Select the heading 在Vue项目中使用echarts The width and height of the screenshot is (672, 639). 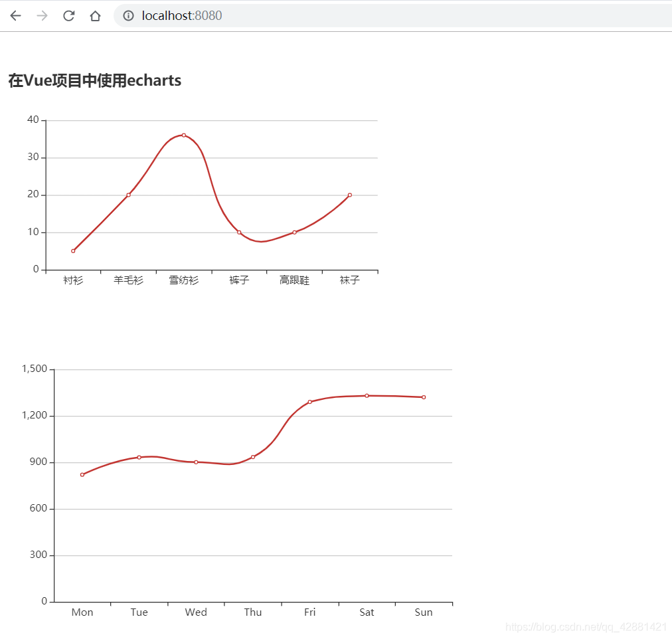click(x=95, y=80)
